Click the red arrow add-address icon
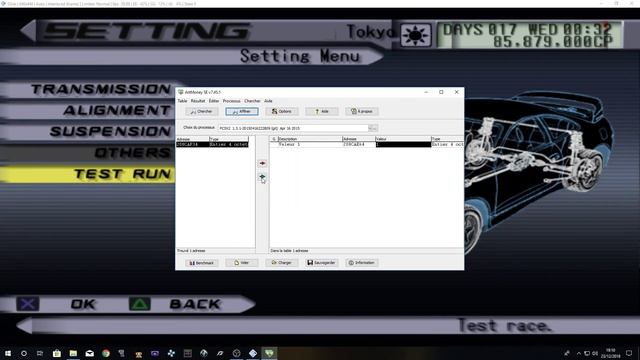 tap(262, 163)
